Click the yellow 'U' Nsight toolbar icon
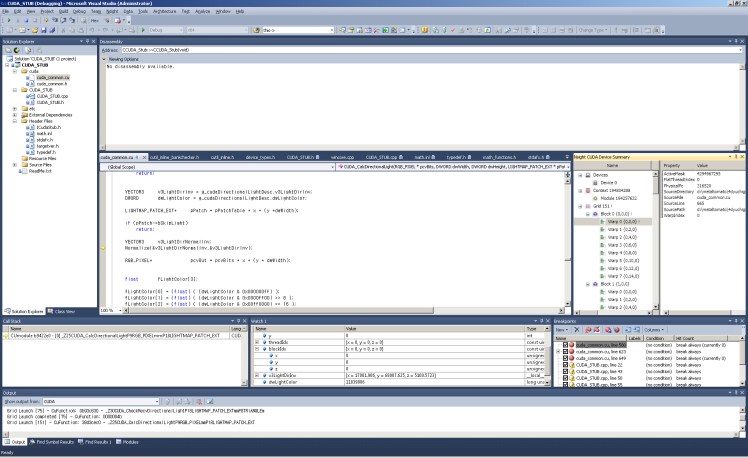 click(424, 30)
